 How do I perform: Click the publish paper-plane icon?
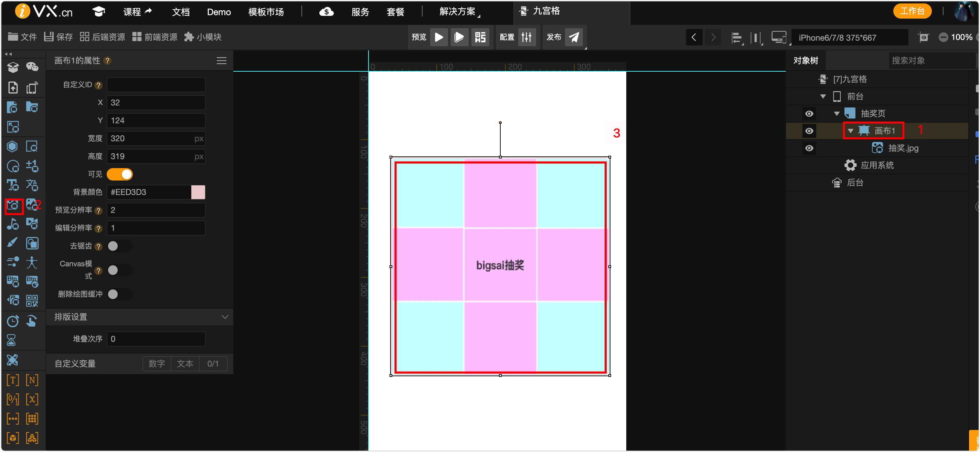click(x=574, y=37)
